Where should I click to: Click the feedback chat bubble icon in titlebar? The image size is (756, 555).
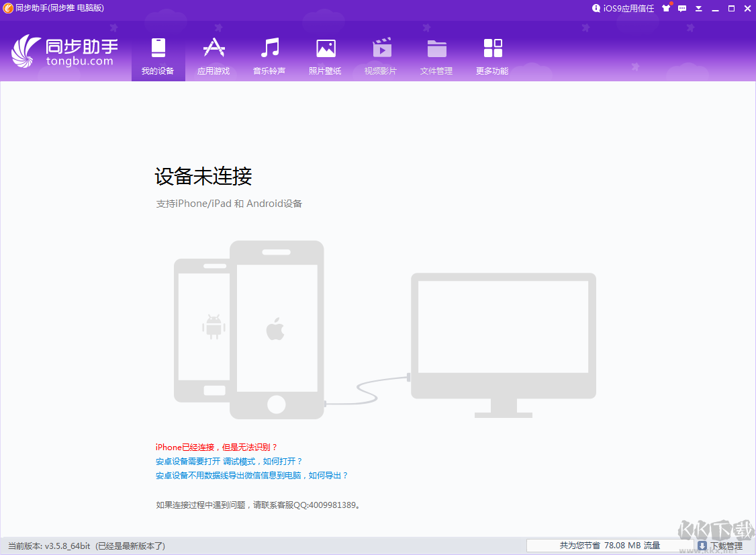[681, 9]
